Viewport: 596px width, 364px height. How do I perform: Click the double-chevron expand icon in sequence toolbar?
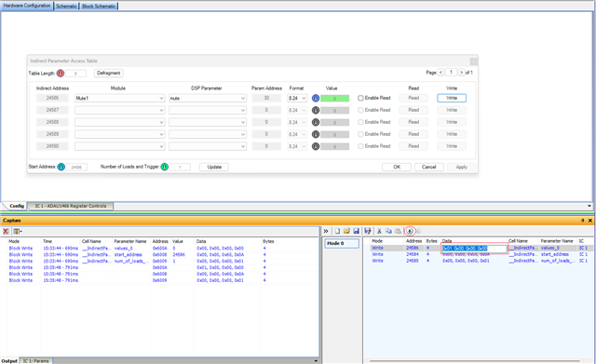point(326,231)
